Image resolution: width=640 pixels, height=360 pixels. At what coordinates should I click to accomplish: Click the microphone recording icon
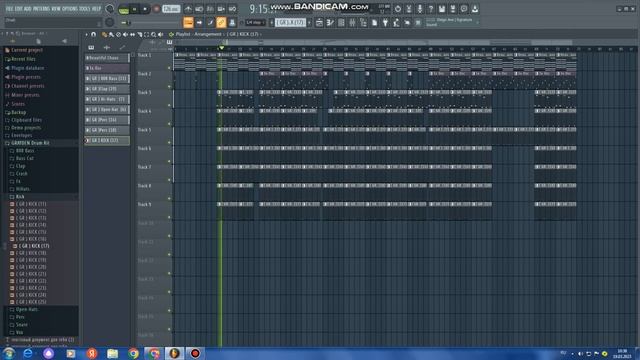420,9
